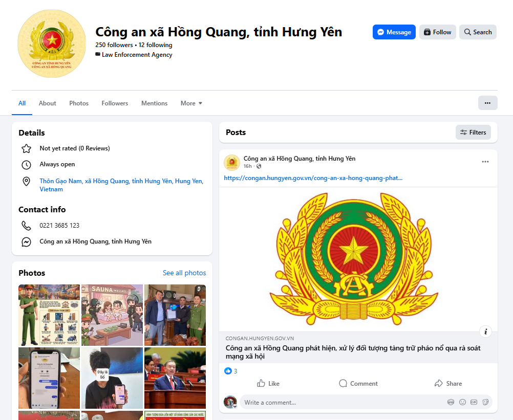Image resolution: width=513 pixels, height=420 pixels.
Task: Click the link info 'i' icon
Action: click(485, 331)
